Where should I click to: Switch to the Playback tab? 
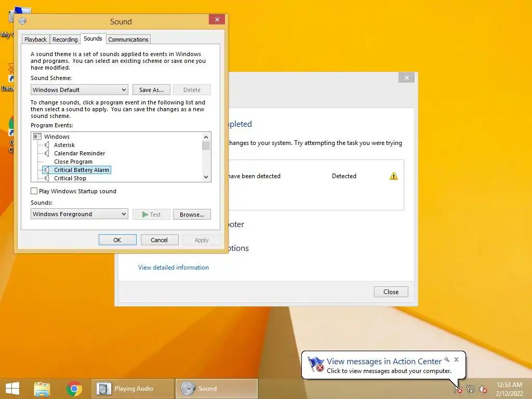pos(35,39)
